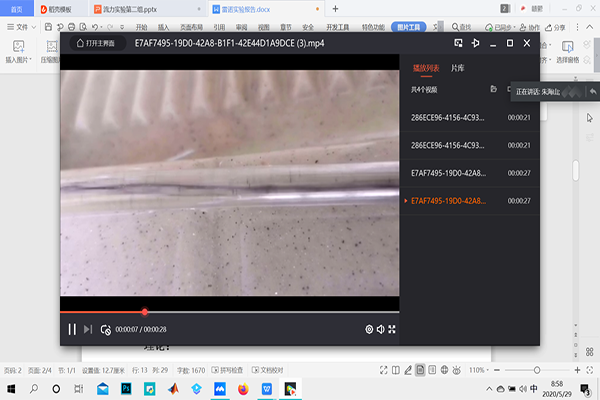600x400 pixels.
Task: Mute the video player volume
Action: (x=381, y=329)
